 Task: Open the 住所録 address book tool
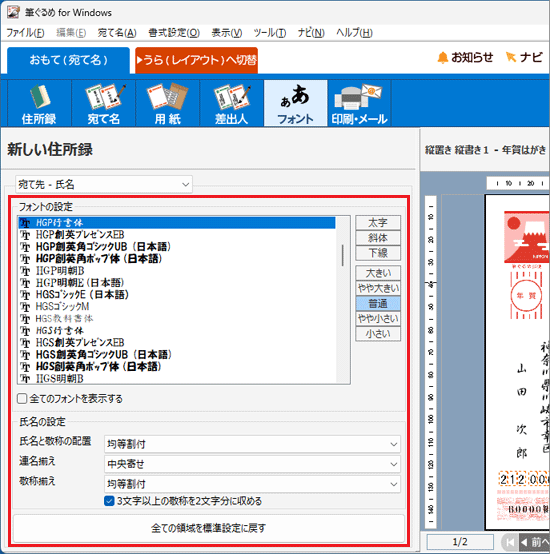[x=39, y=103]
